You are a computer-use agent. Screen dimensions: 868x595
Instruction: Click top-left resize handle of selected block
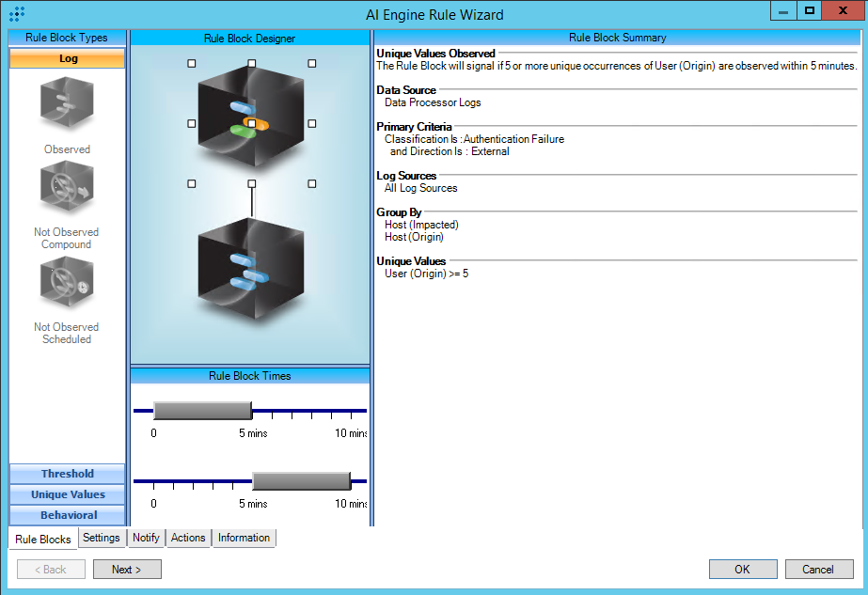point(192,64)
